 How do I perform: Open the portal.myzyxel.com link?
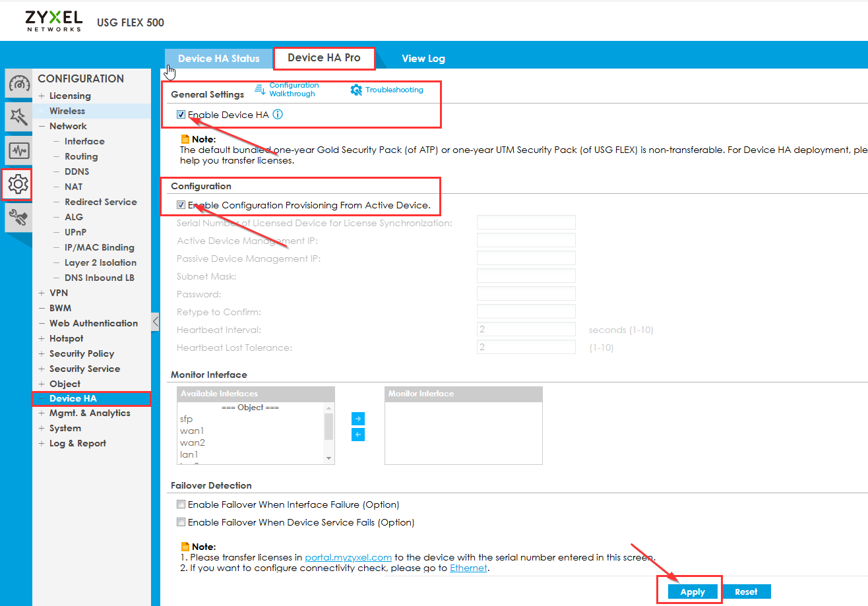click(x=348, y=557)
